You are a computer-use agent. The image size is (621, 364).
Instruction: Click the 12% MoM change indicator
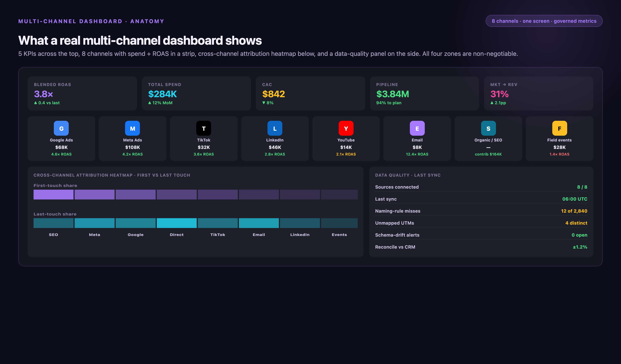160,103
